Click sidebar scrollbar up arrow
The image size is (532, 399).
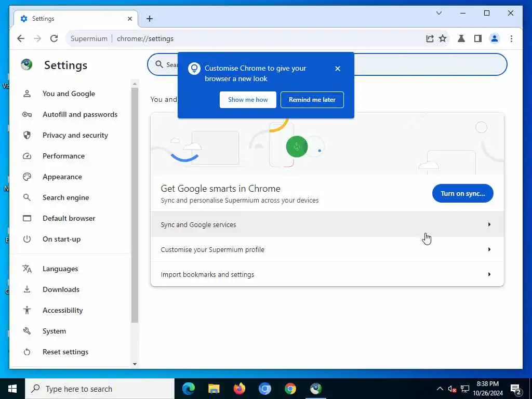[x=135, y=84]
